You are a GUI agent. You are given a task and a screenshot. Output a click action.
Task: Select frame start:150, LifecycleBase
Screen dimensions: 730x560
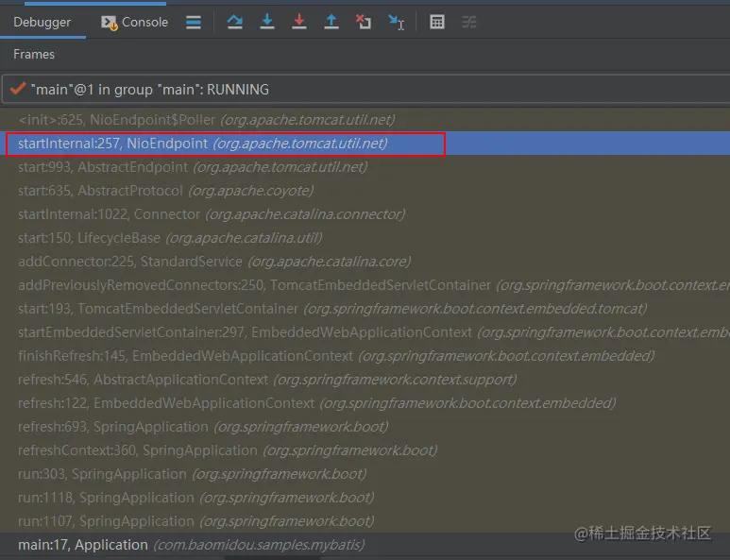[365, 238]
